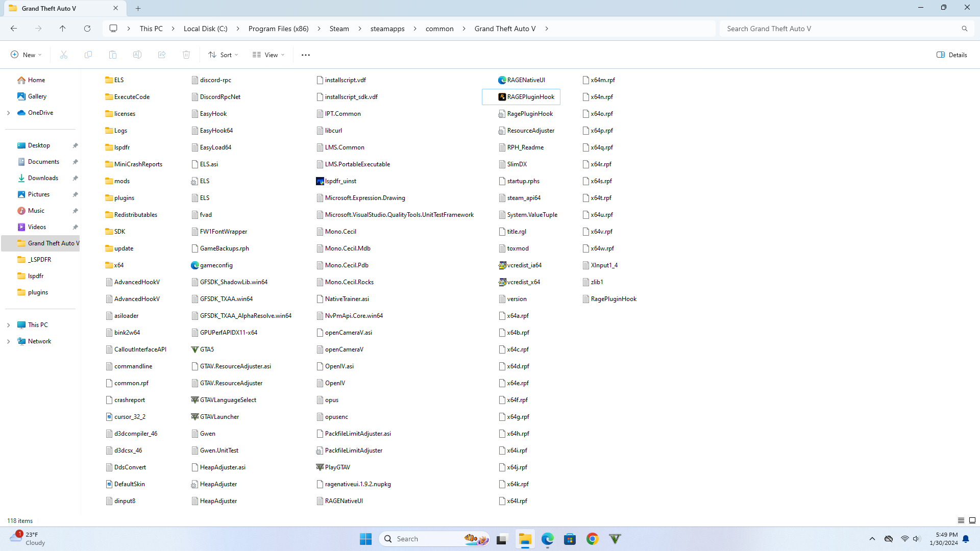The width and height of the screenshot is (980, 551).
Task: Select the RAGEPluginHook application
Action: point(530,97)
